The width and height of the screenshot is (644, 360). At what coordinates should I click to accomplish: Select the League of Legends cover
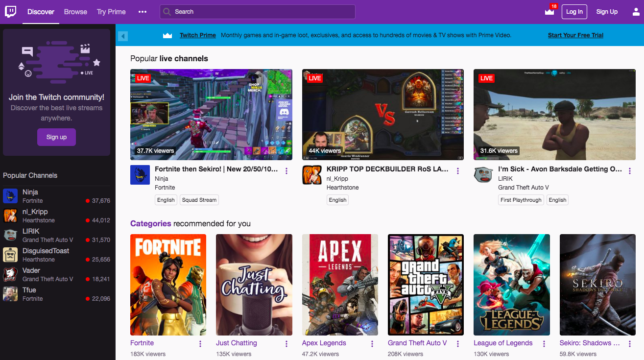pos(512,285)
